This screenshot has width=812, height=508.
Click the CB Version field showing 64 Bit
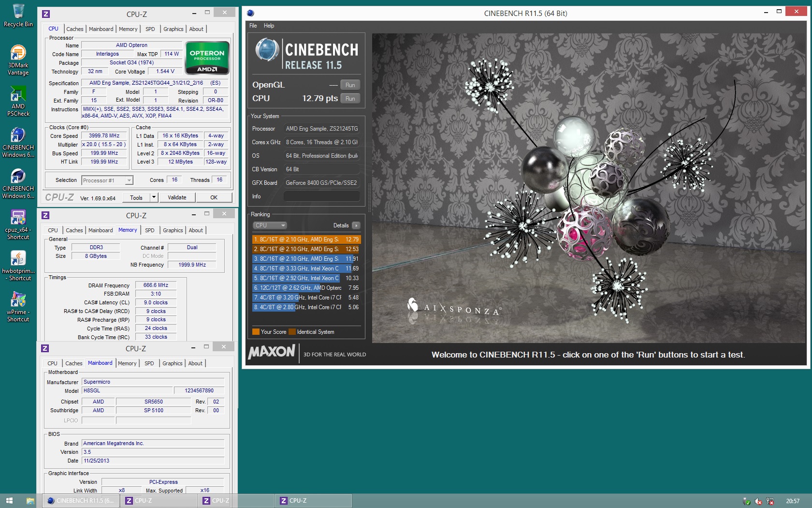[x=322, y=169]
